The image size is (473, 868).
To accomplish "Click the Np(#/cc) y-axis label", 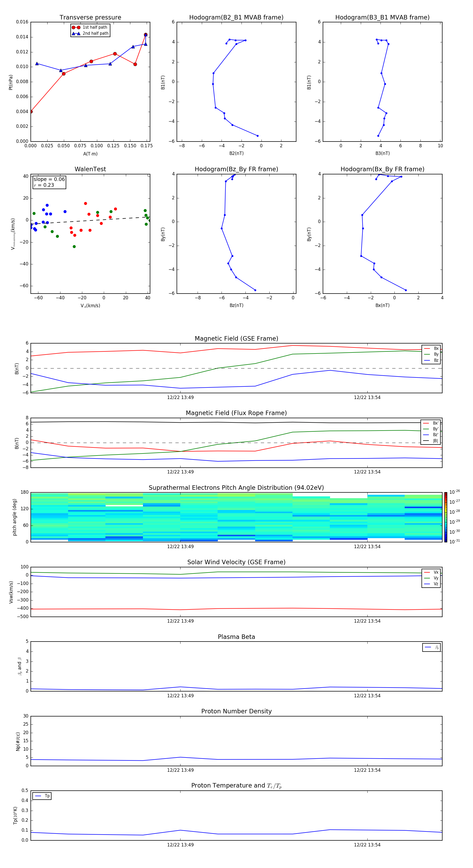I will tap(18, 741).
